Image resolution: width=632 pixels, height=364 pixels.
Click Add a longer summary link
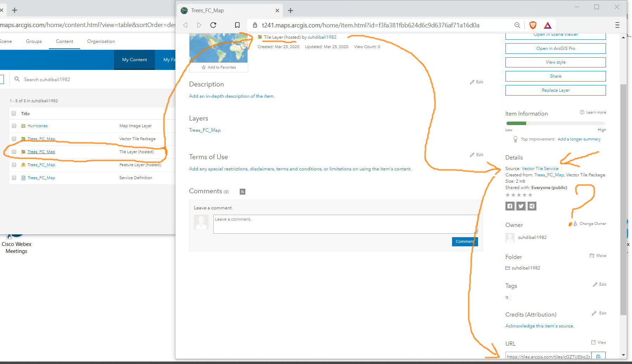tap(579, 139)
